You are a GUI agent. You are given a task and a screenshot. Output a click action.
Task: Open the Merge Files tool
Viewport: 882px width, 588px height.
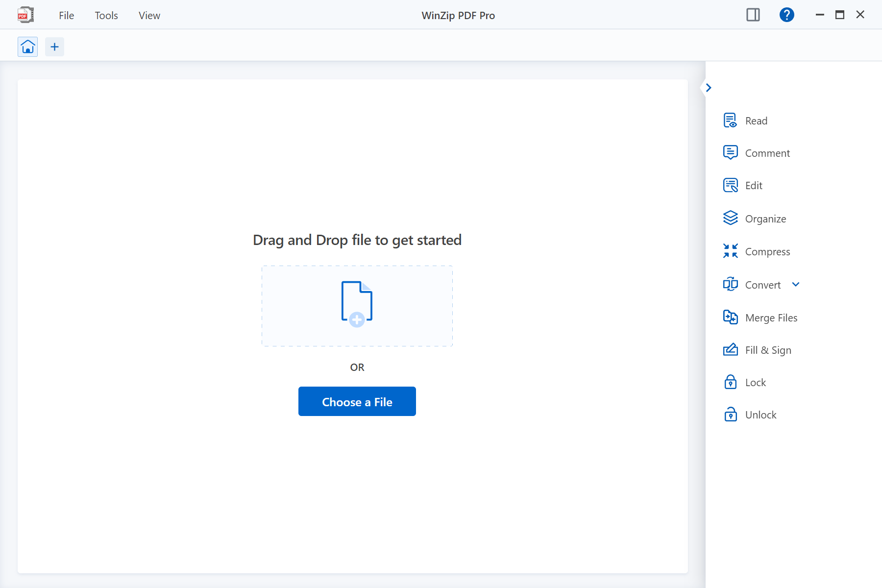[x=760, y=318]
